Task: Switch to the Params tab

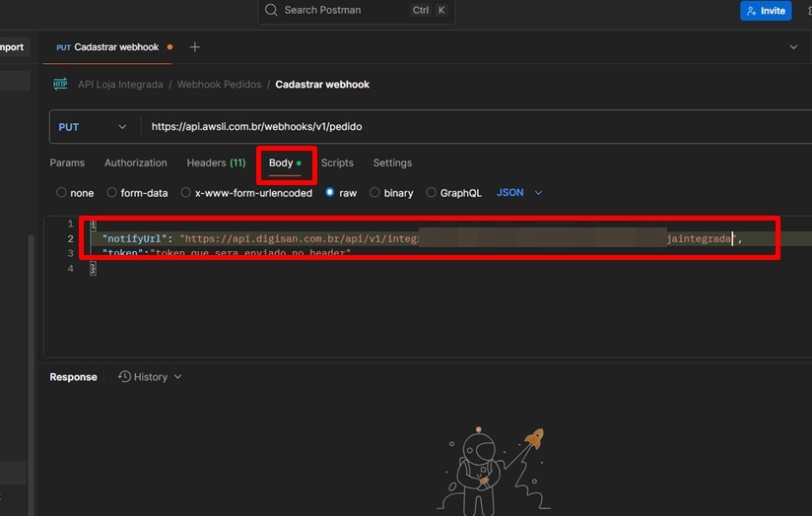Action: 67,162
